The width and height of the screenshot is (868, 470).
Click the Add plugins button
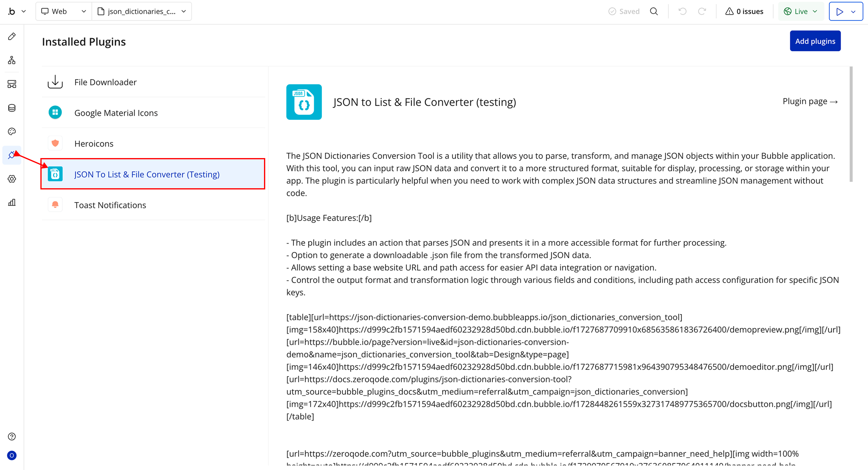click(x=815, y=41)
